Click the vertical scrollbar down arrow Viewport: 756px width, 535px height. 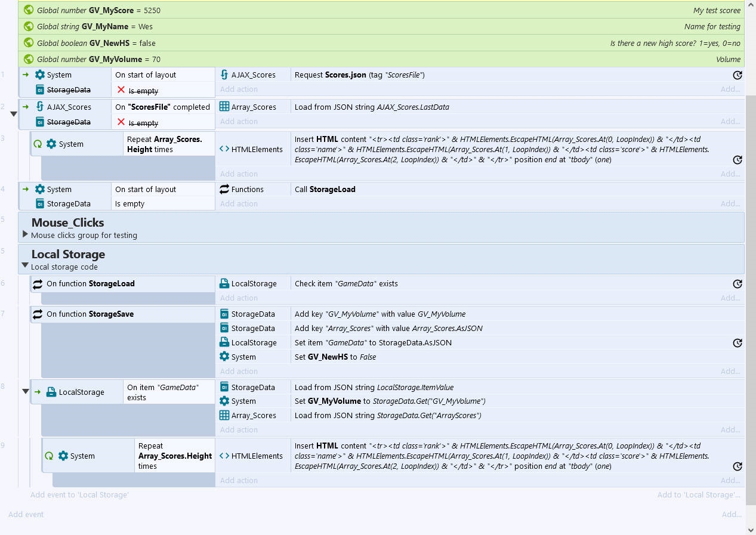point(751,530)
